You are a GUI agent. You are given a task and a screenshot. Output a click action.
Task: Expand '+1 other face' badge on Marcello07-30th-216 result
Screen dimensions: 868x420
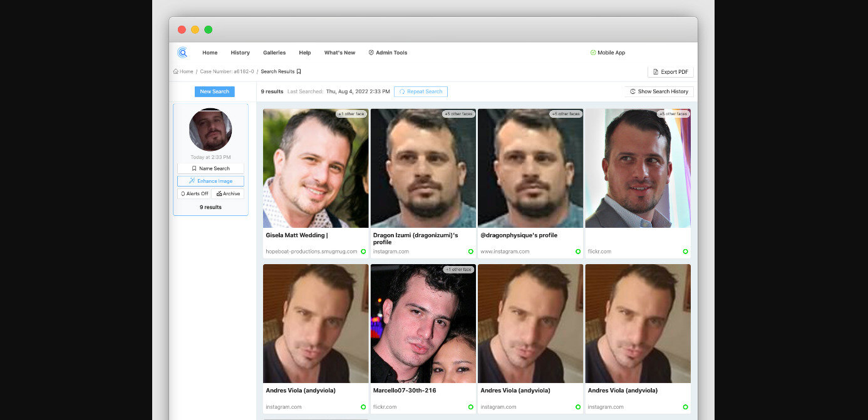click(x=458, y=269)
